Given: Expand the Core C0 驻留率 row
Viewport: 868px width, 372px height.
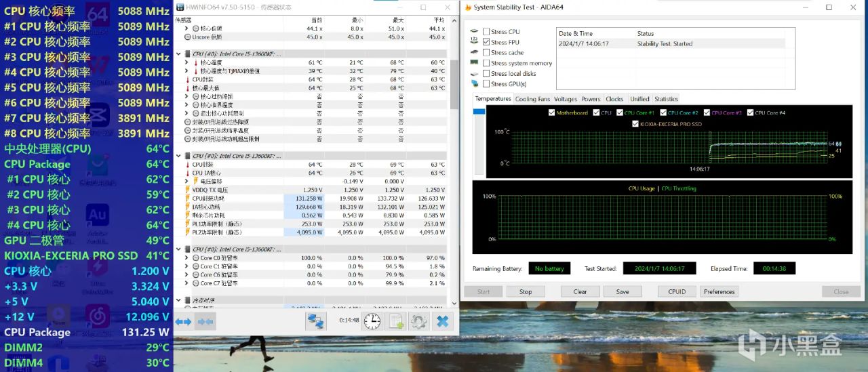Looking at the screenshot, I should [x=186, y=258].
